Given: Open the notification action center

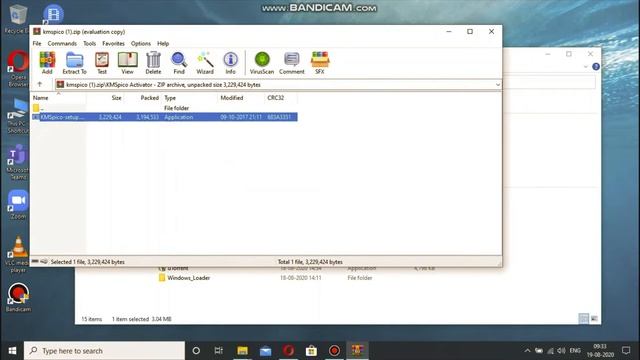Looking at the screenshot, I should (626, 351).
